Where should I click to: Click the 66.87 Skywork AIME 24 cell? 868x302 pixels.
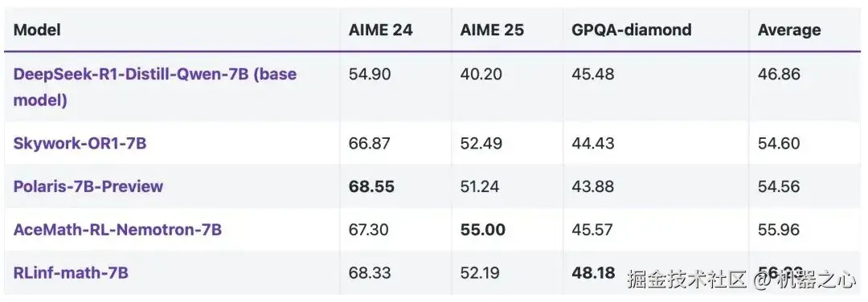(x=369, y=143)
